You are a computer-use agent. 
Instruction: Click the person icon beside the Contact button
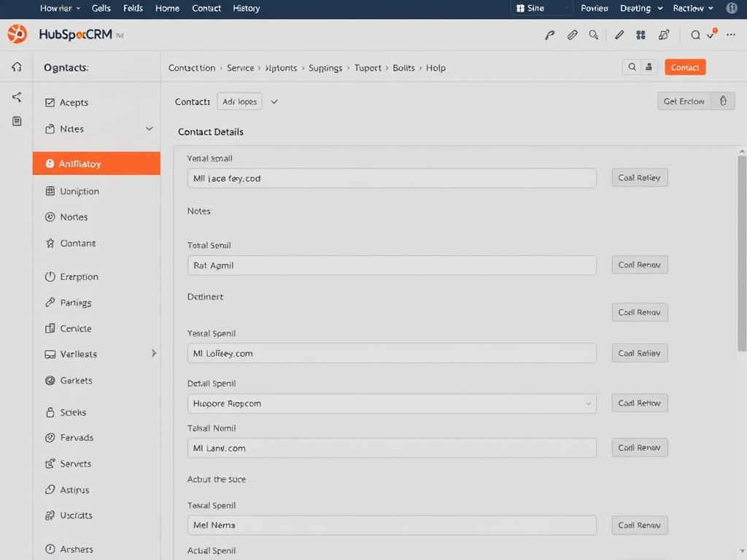(649, 66)
